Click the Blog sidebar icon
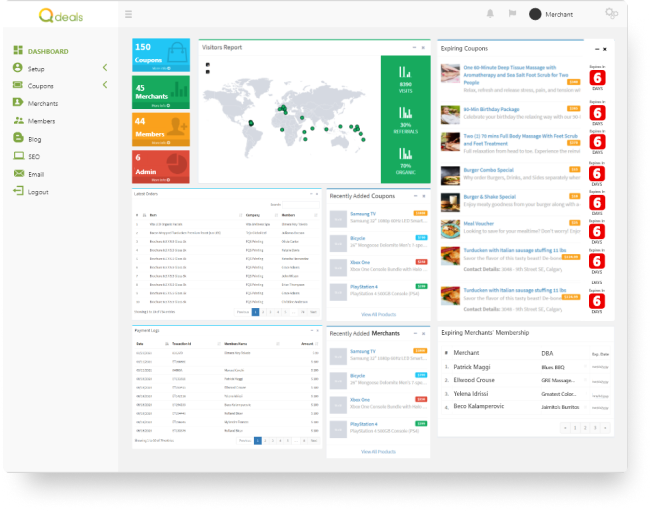Screen dimensions: 651x511 click(18, 139)
